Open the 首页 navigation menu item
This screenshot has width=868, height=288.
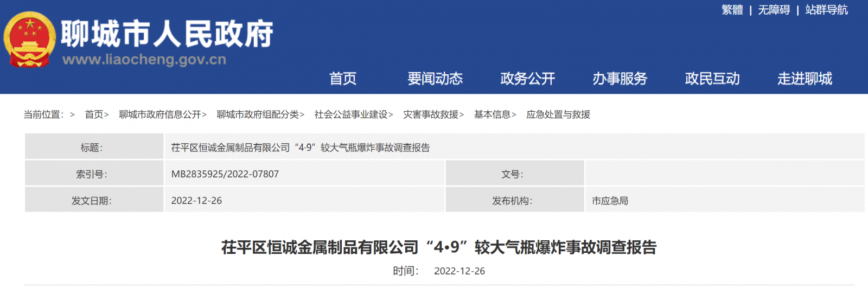343,79
